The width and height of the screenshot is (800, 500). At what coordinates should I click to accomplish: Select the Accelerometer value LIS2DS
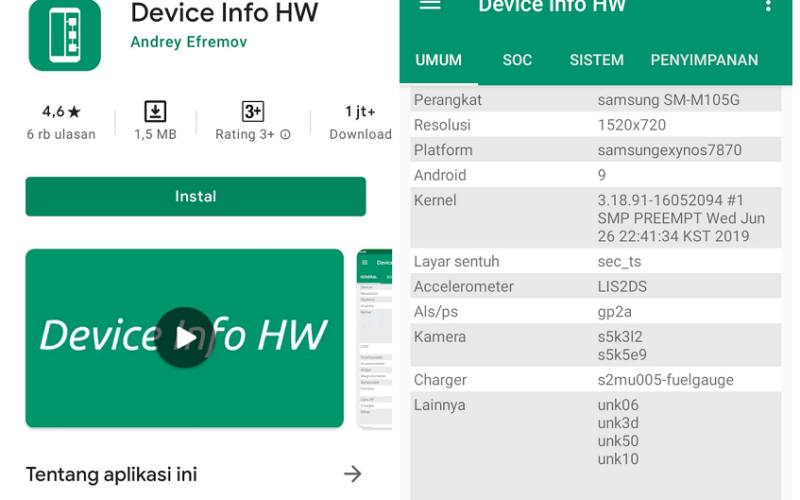click(x=622, y=287)
